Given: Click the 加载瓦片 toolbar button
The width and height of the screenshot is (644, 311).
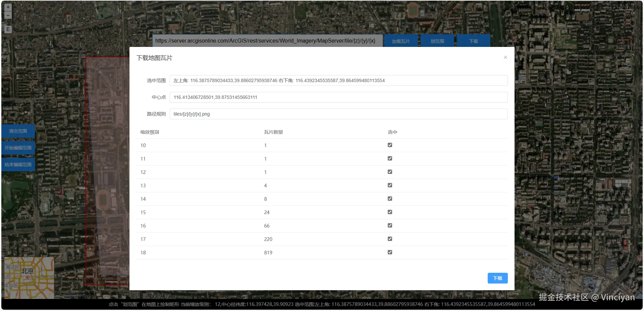Looking at the screenshot, I should [401, 41].
